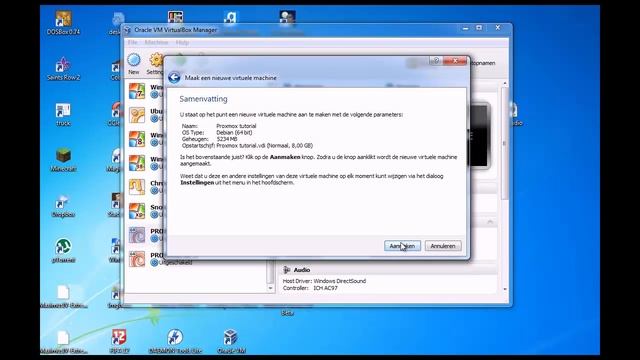Image resolution: width=640 pixels, height=360 pixels.
Task: Click the OS Type value 'Debian (64 bit)'
Action: click(x=234, y=132)
